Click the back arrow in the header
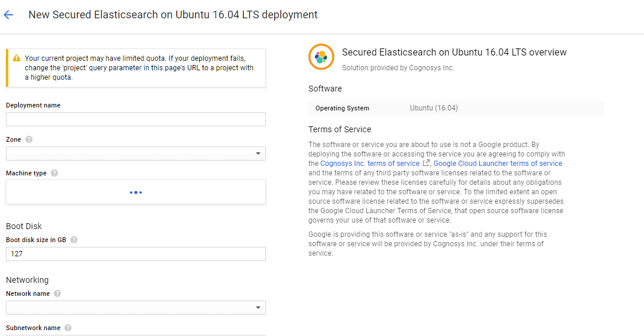Screen dimensions: 644x336 tap(8, 15)
